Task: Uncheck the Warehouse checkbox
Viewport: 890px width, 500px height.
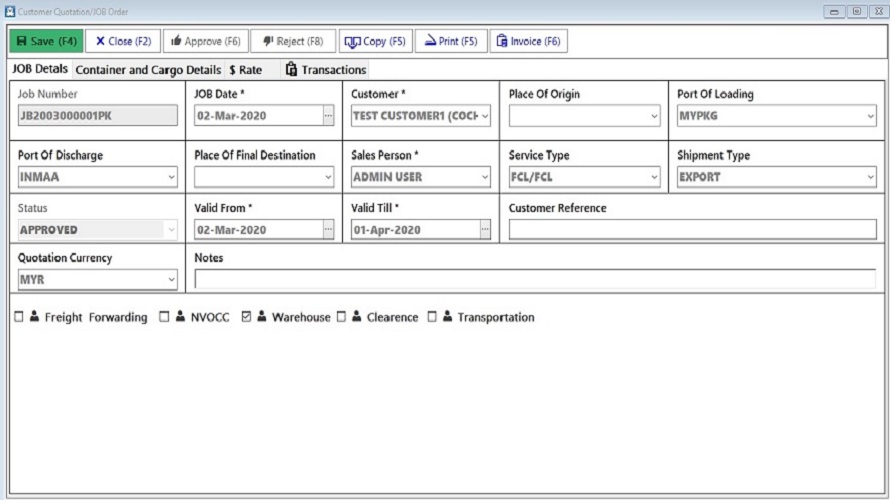Action: pos(246,317)
